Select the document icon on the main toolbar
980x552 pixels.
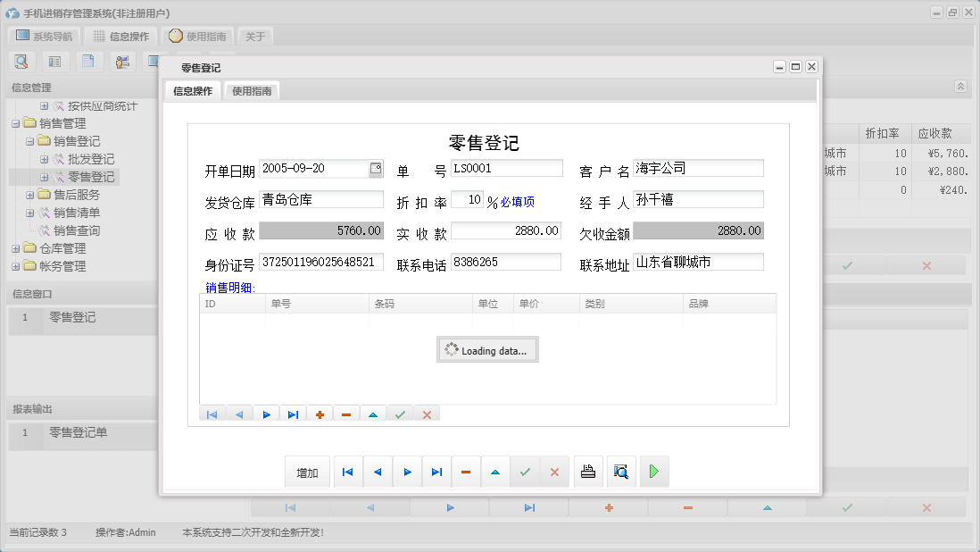coord(87,61)
